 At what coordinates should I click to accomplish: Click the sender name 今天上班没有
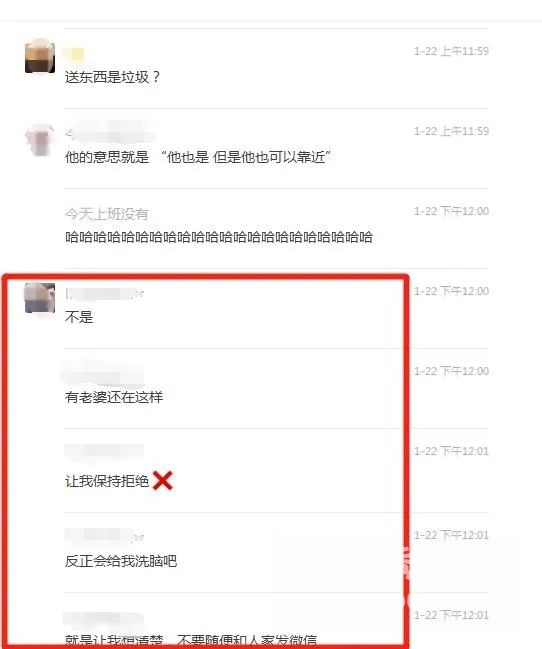[106, 214]
